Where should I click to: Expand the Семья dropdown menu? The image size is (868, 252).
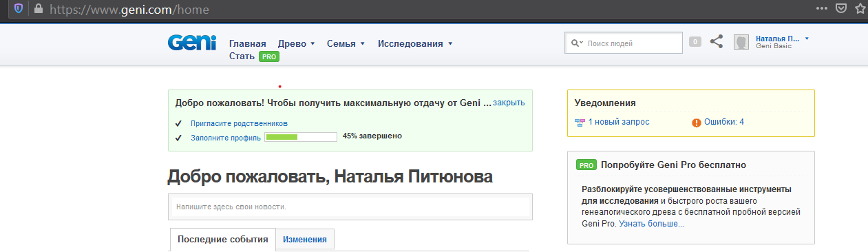[346, 43]
